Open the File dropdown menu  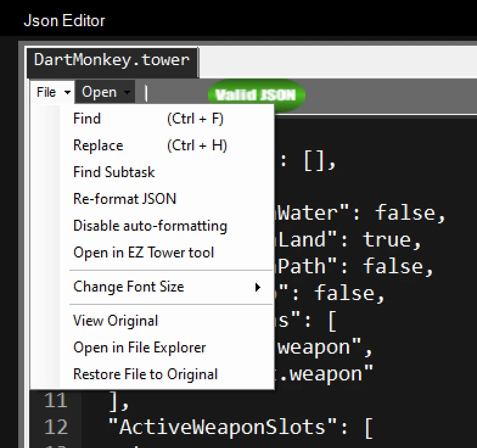click(52, 92)
